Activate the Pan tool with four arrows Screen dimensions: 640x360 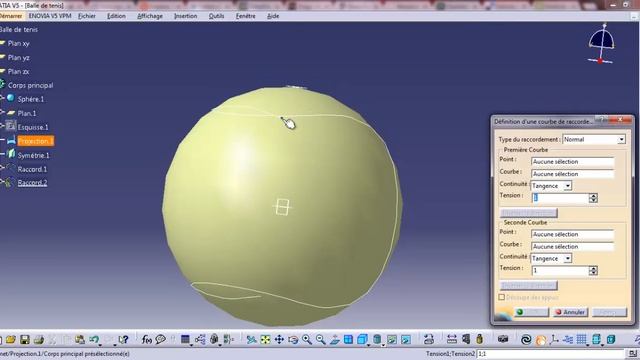click(279, 340)
